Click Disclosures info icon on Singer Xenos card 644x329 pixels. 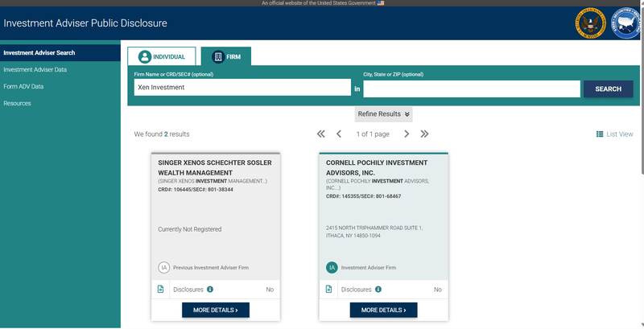coord(210,290)
